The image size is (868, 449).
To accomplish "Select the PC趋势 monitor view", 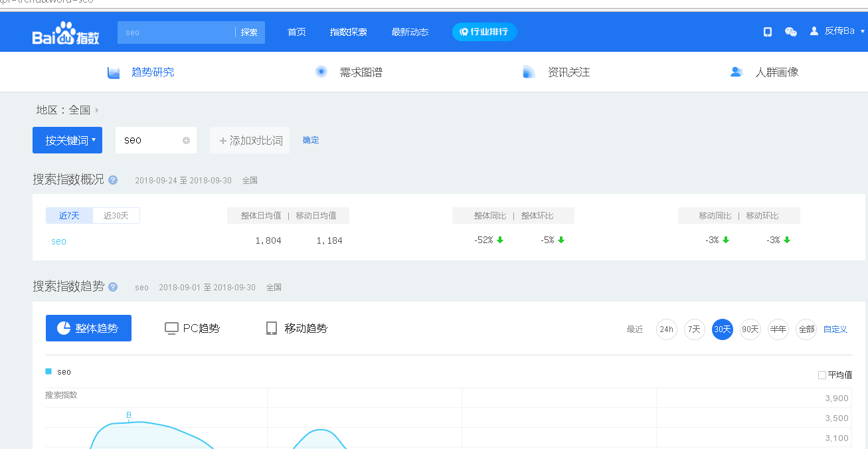I will (192, 328).
